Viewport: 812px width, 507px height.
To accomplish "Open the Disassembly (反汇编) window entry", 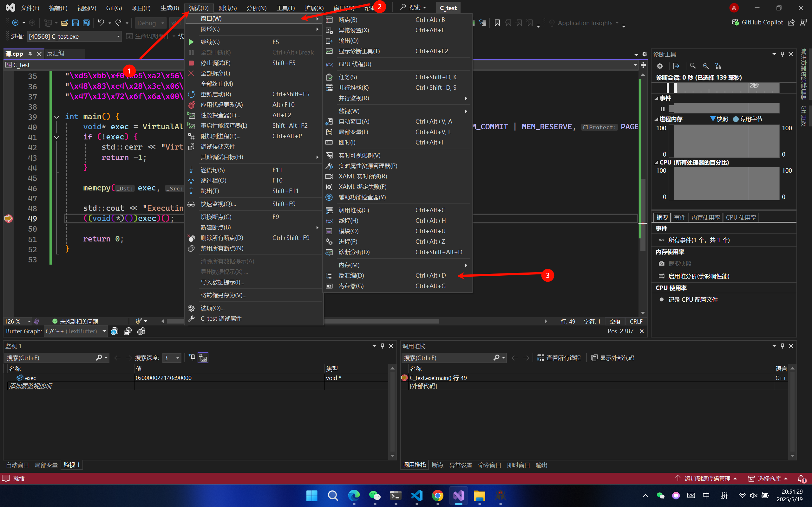I will pyautogui.click(x=351, y=275).
